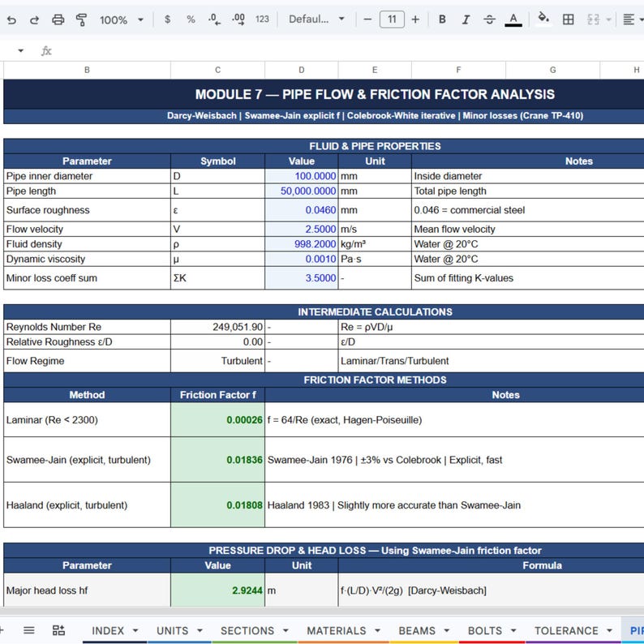Toggle Italic formatting
The image size is (644, 644).
466,19
